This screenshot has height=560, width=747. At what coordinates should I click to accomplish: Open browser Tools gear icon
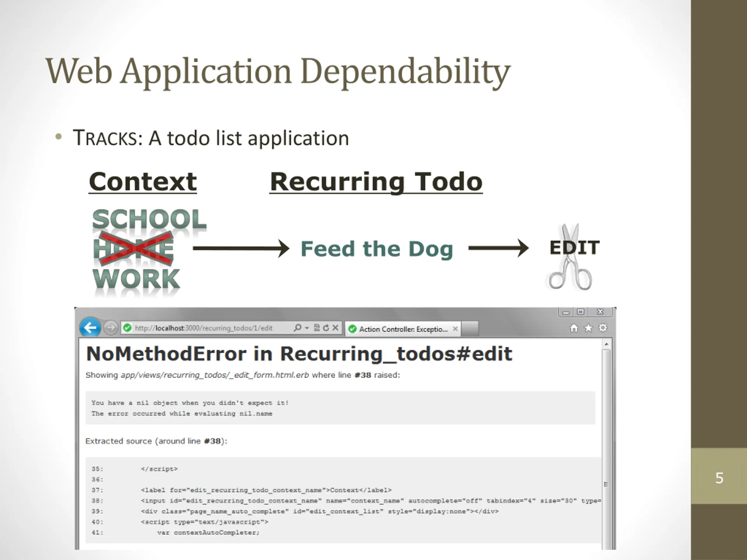603,328
